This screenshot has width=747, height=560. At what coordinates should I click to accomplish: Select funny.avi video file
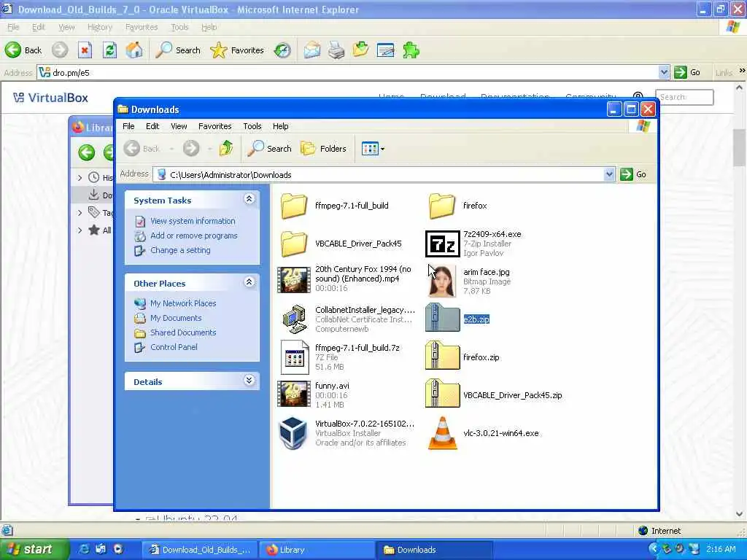294,393
